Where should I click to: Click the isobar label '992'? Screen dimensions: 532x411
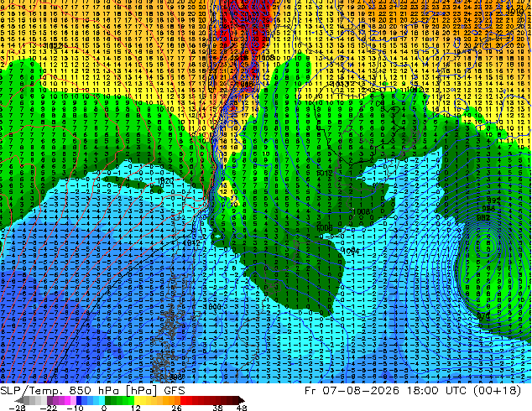[x=493, y=200]
